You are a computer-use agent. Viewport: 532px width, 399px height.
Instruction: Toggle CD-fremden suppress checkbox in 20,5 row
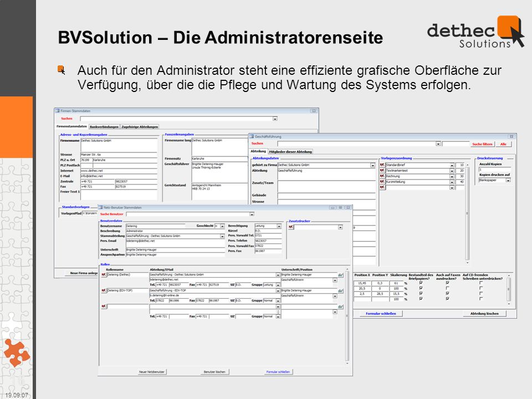tap(481, 288)
